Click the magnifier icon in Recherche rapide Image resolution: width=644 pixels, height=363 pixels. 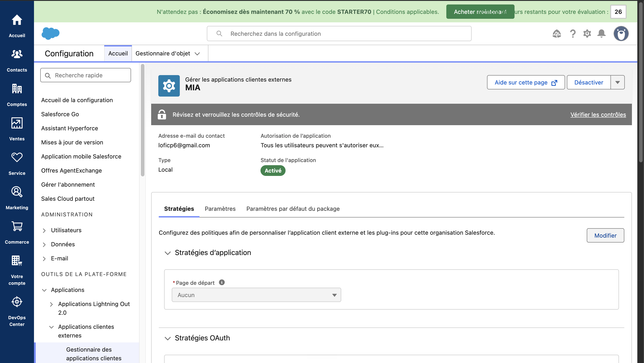coord(48,76)
